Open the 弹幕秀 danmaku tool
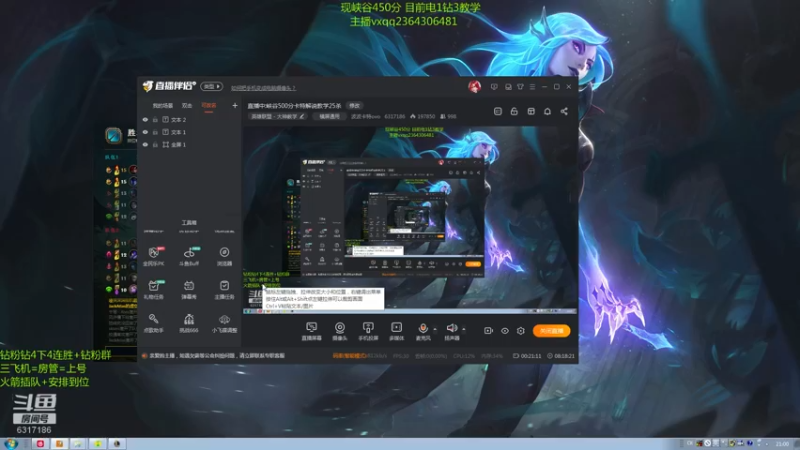Viewport: 800px width, 450px height. pos(189,290)
